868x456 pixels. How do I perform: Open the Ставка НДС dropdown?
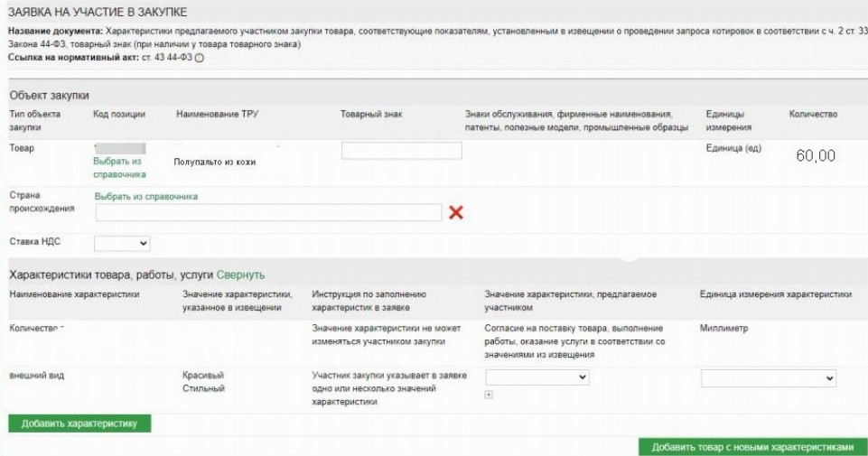pyautogui.click(x=122, y=243)
